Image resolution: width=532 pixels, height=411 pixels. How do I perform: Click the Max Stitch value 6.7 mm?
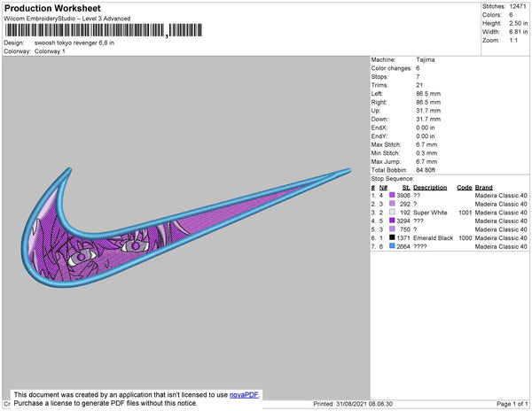click(x=426, y=144)
